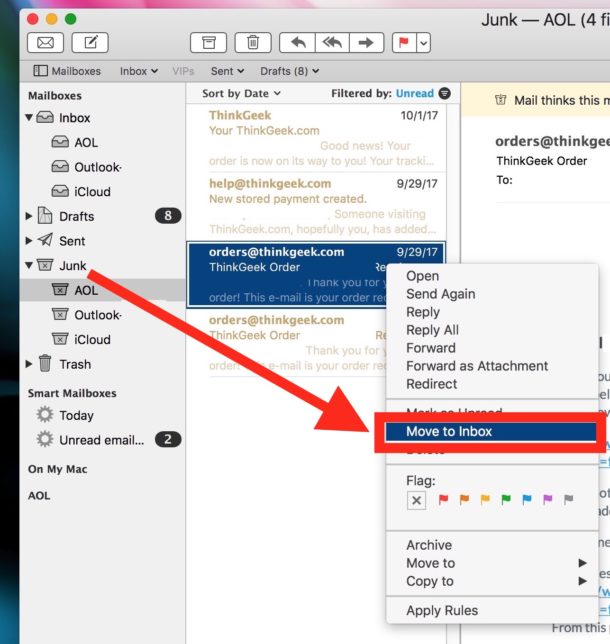Choose Archive in context menu
The image size is (610, 644).
click(x=492, y=545)
